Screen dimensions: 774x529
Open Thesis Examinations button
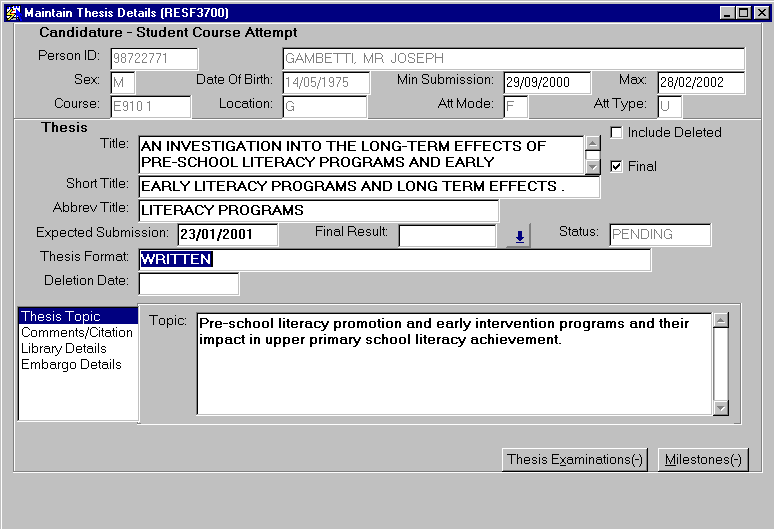(574, 460)
